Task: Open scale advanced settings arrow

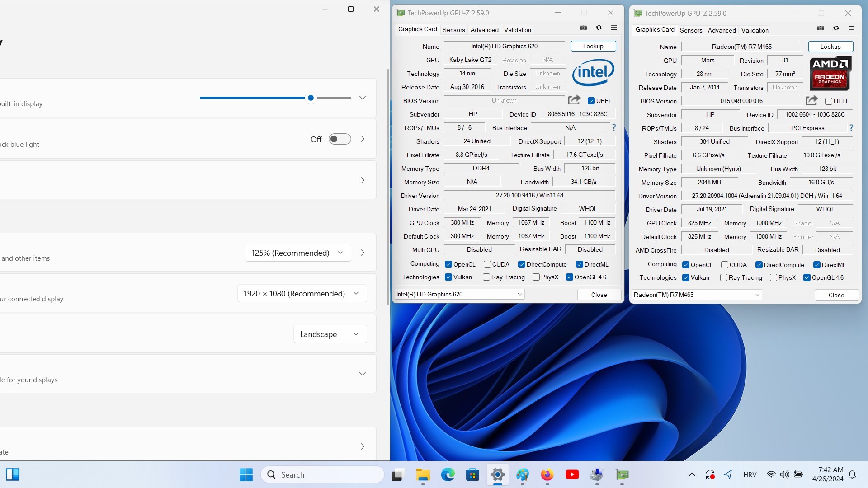Action: point(363,253)
